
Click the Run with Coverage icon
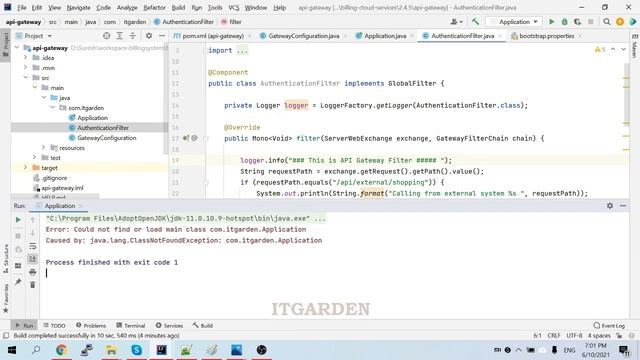point(577,22)
